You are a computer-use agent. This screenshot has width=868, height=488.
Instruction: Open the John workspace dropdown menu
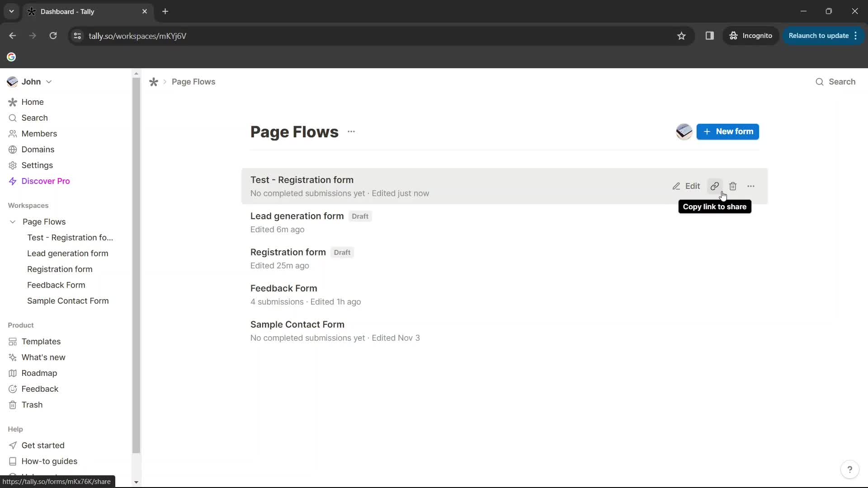49,82
